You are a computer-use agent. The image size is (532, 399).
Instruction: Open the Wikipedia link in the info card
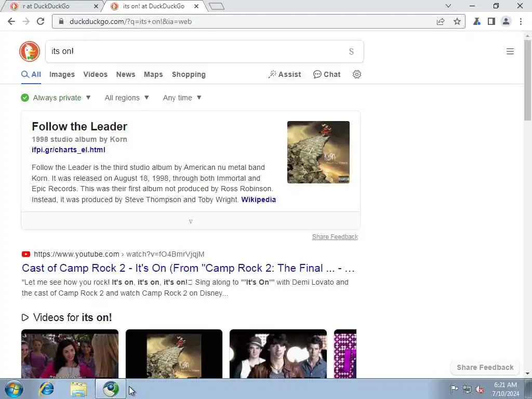click(x=259, y=199)
